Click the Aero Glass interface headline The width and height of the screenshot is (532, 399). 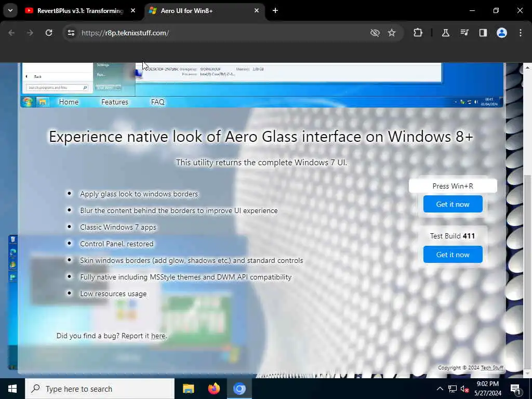261,137
